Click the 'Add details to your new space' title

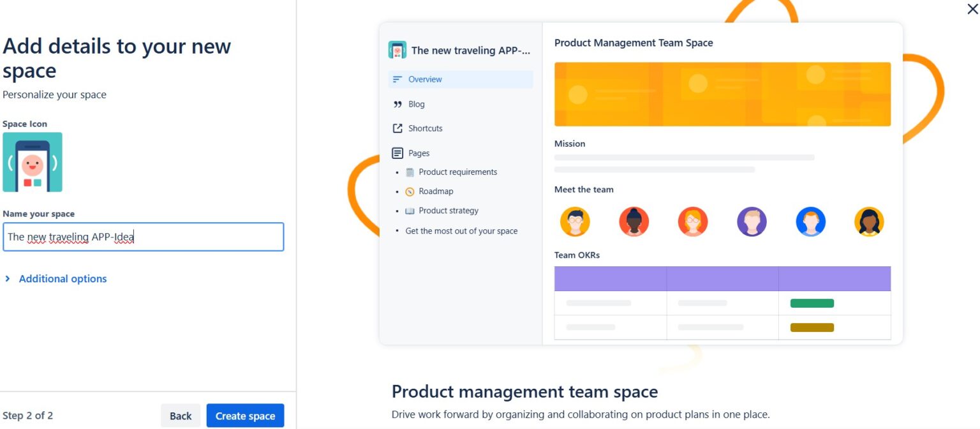[117, 58]
